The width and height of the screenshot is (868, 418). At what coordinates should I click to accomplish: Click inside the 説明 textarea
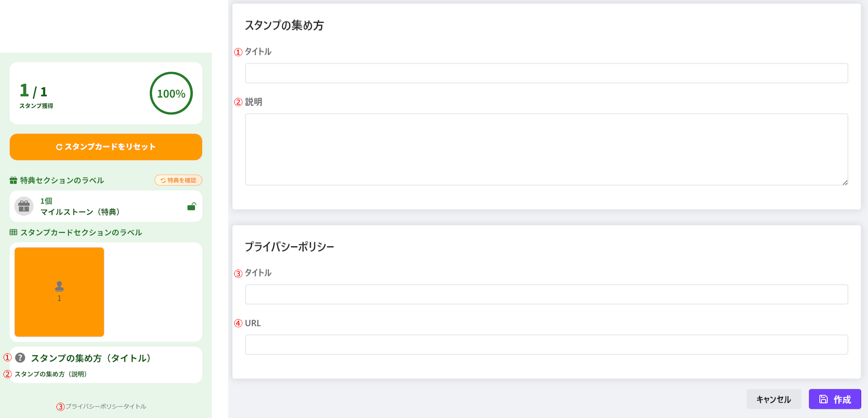point(546,148)
